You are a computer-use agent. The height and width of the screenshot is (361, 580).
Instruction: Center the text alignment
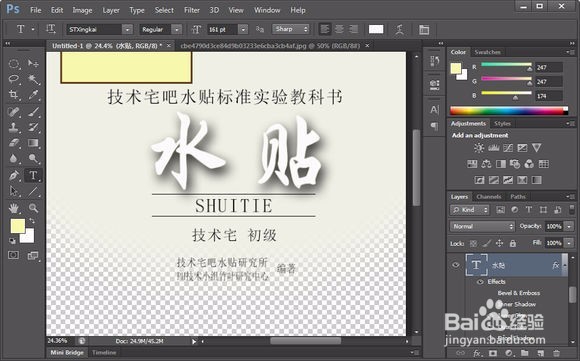(x=339, y=29)
